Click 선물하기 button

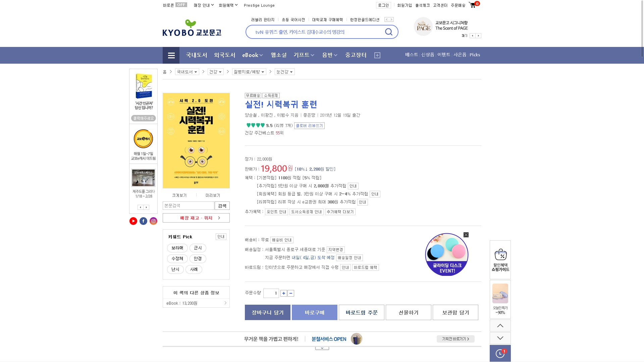click(x=409, y=312)
